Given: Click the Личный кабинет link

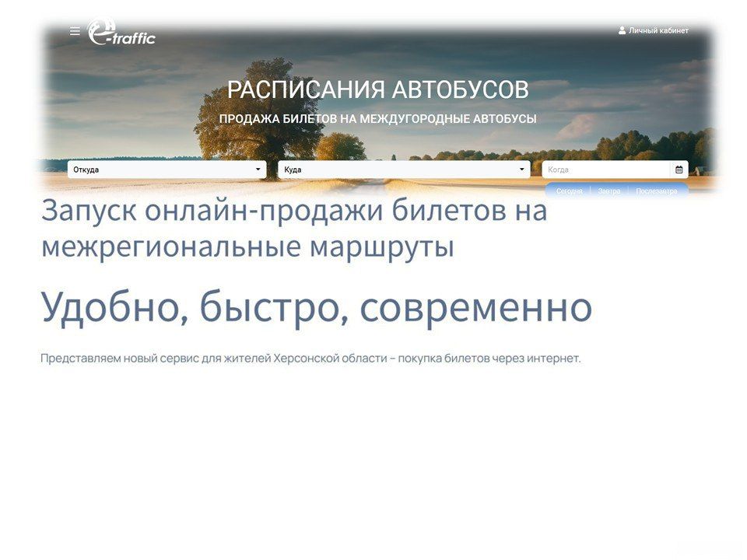Looking at the screenshot, I should [656, 30].
